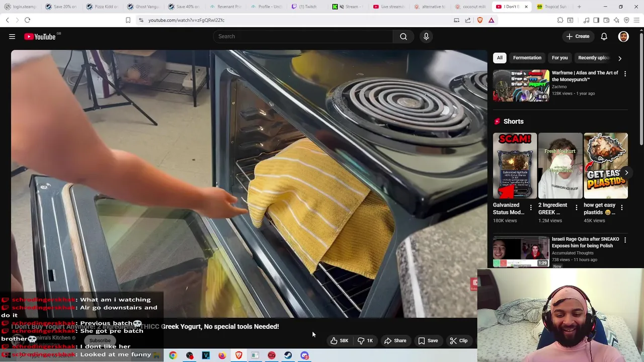Open the Brave VPN shield icon
The width and height of the screenshot is (644, 362).
(626, 20)
